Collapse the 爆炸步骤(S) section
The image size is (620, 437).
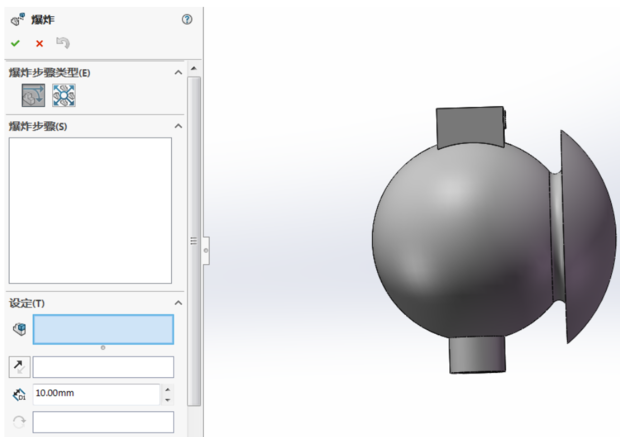178,126
